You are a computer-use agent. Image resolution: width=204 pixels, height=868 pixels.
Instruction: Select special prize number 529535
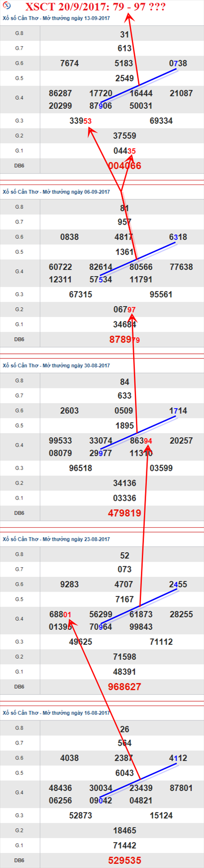(125, 860)
